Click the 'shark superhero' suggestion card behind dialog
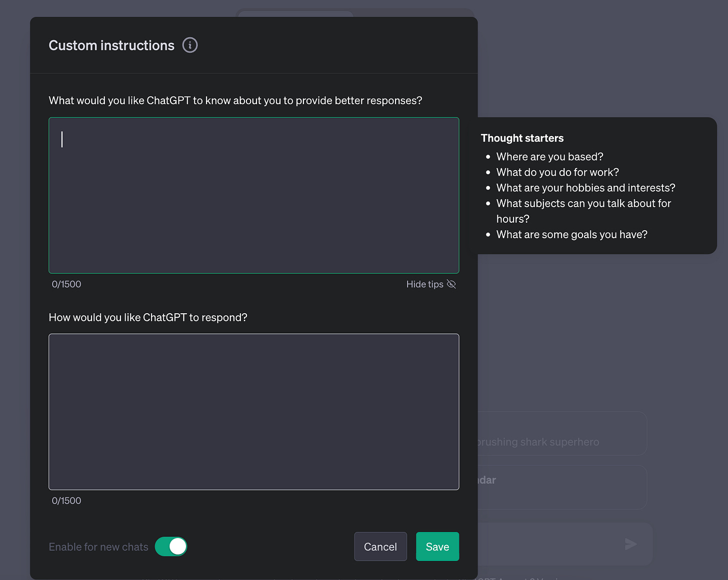 click(562, 433)
